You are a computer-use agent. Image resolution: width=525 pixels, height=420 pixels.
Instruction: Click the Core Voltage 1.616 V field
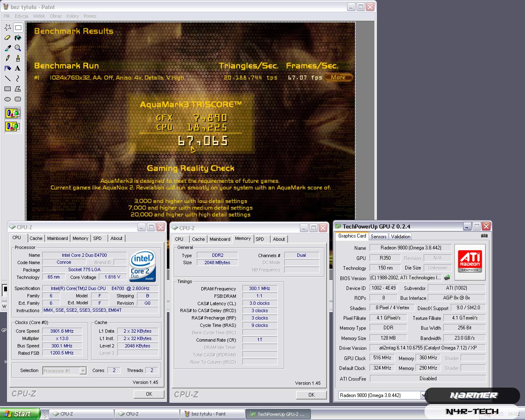(113, 277)
